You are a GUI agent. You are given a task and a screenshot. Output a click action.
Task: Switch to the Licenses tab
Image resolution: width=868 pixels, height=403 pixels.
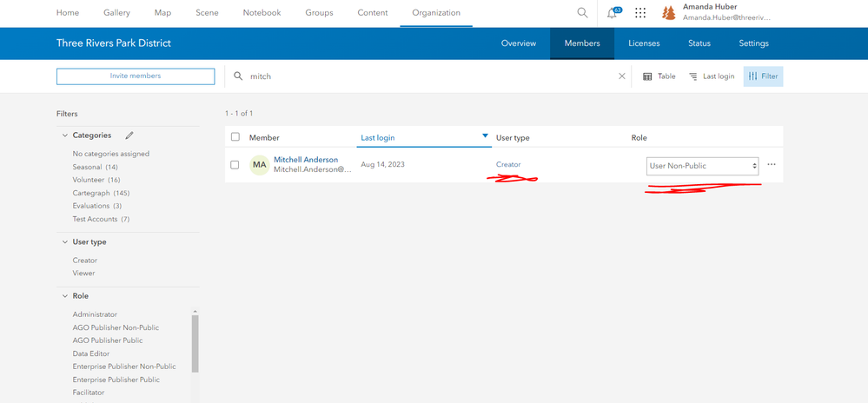tap(644, 43)
